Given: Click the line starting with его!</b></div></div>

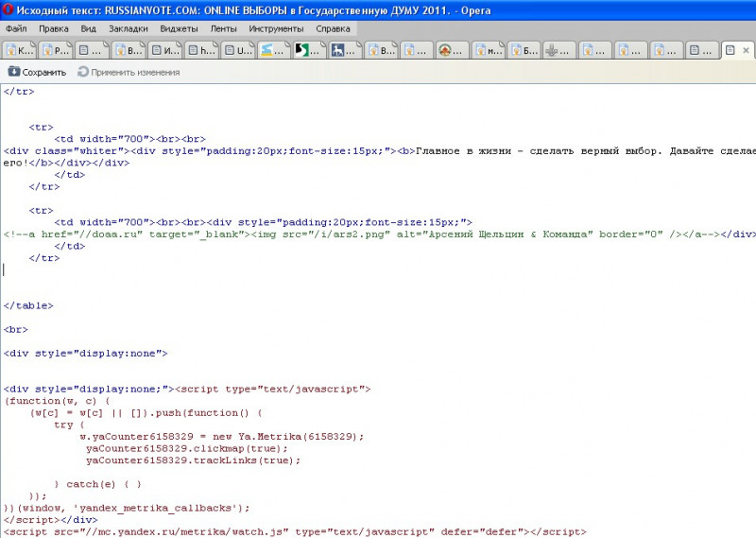Looking at the screenshot, I should click(66, 163).
